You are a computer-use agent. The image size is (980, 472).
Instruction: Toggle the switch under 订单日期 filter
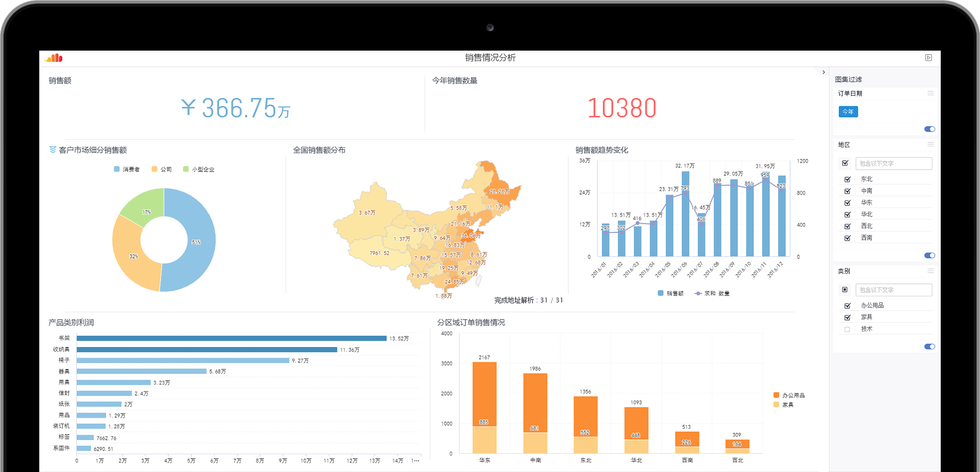click(x=929, y=129)
